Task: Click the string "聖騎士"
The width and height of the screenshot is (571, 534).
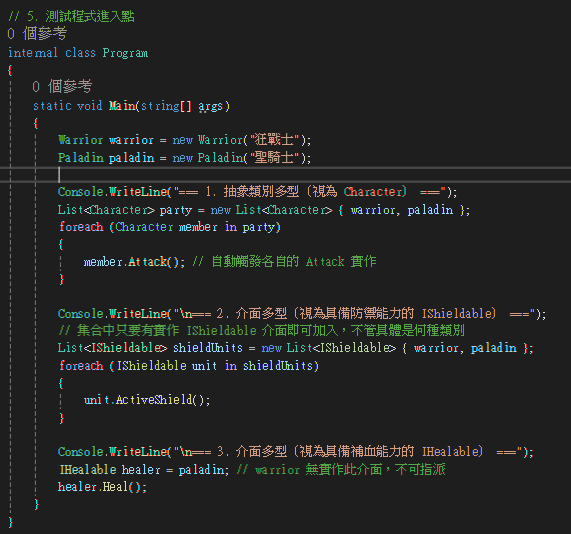Action: (x=275, y=158)
